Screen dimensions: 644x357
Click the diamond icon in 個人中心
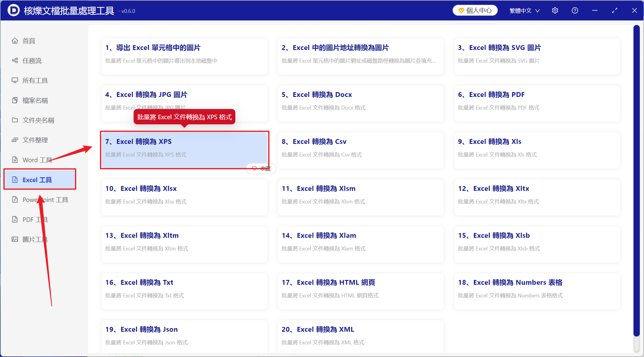(x=461, y=11)
